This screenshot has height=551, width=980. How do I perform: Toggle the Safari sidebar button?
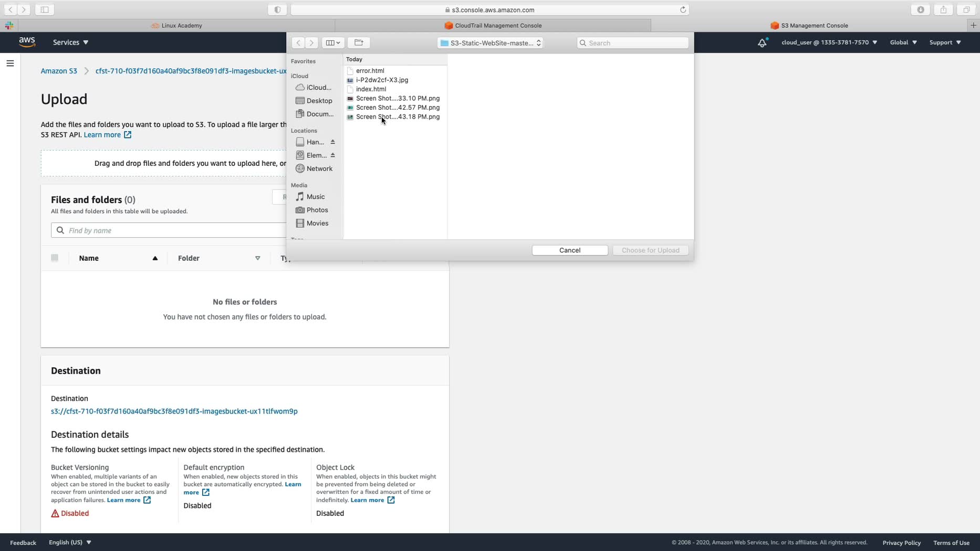(45, 9)
